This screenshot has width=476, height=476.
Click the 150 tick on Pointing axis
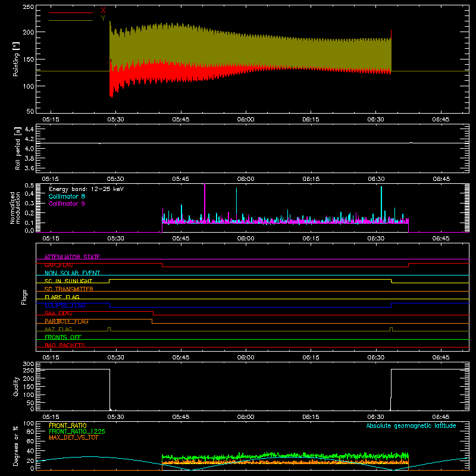pyautogui.click(x=28, y=59)
